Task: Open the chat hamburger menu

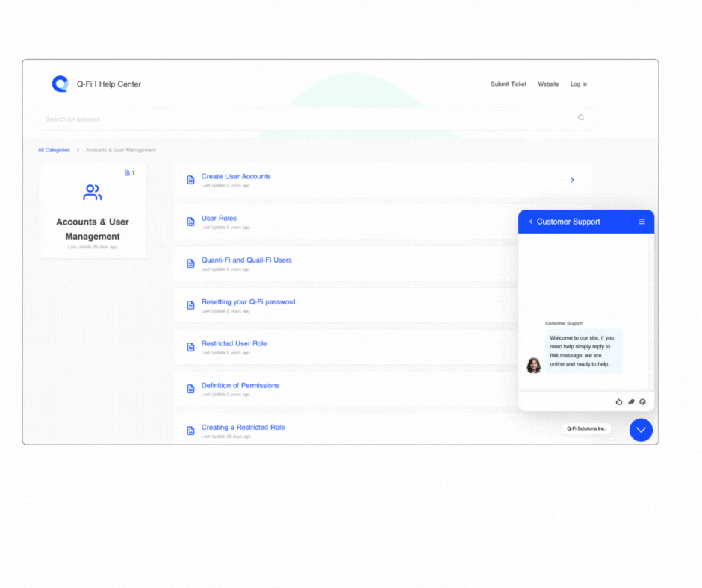Action: click(642, 222)
